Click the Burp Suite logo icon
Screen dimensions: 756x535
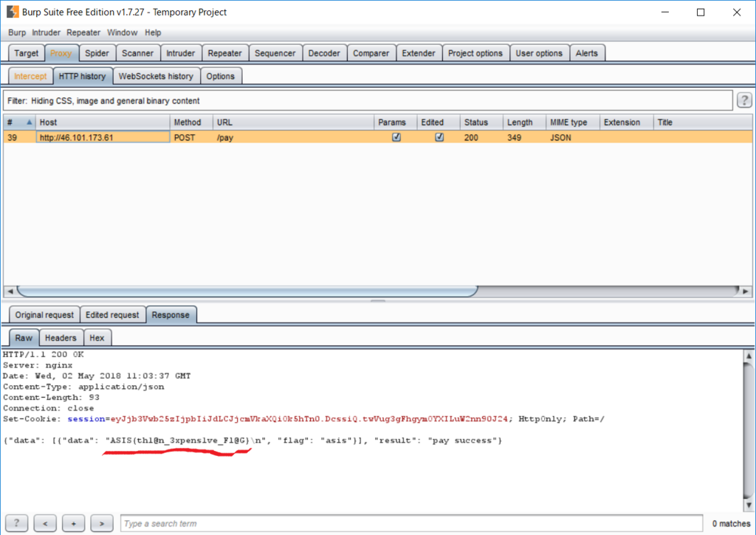pyautogui.click(x=13, y=12)
